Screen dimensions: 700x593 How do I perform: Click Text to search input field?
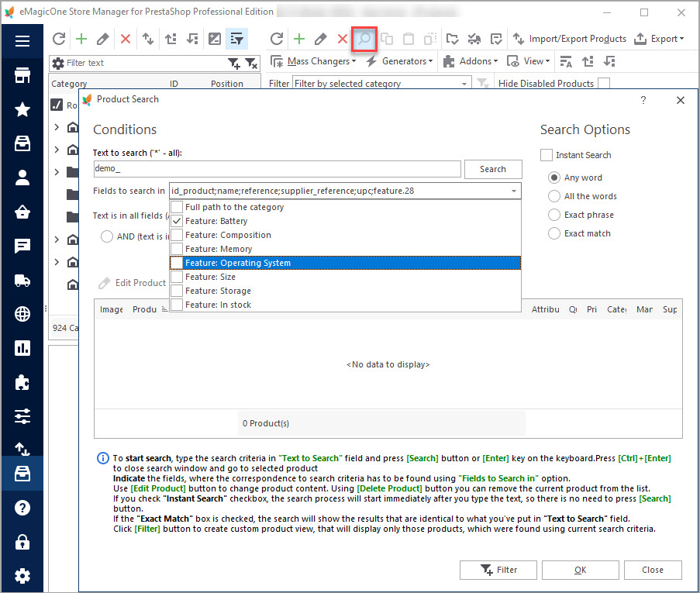(x=278, y=169)
